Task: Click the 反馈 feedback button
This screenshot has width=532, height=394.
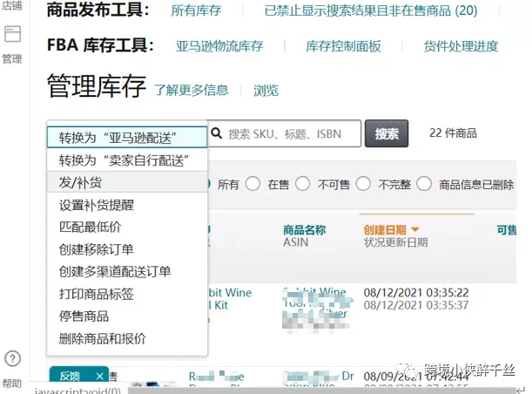Action: (71, 376)
